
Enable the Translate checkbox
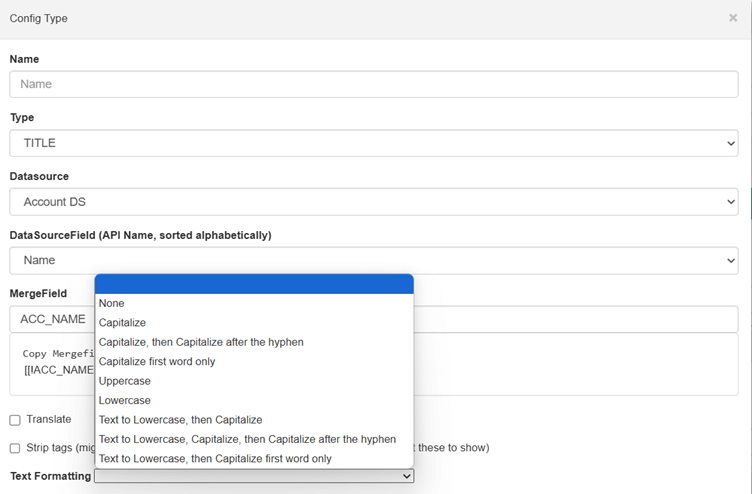(x=15, y=420)
